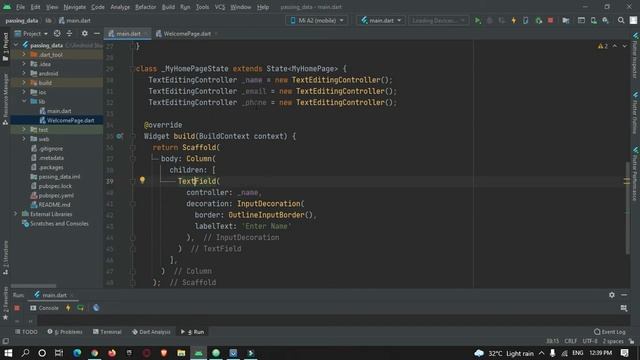The image size is (640, 360).
Task: Open the VCS menu
Action: click(x=220, y=7)
